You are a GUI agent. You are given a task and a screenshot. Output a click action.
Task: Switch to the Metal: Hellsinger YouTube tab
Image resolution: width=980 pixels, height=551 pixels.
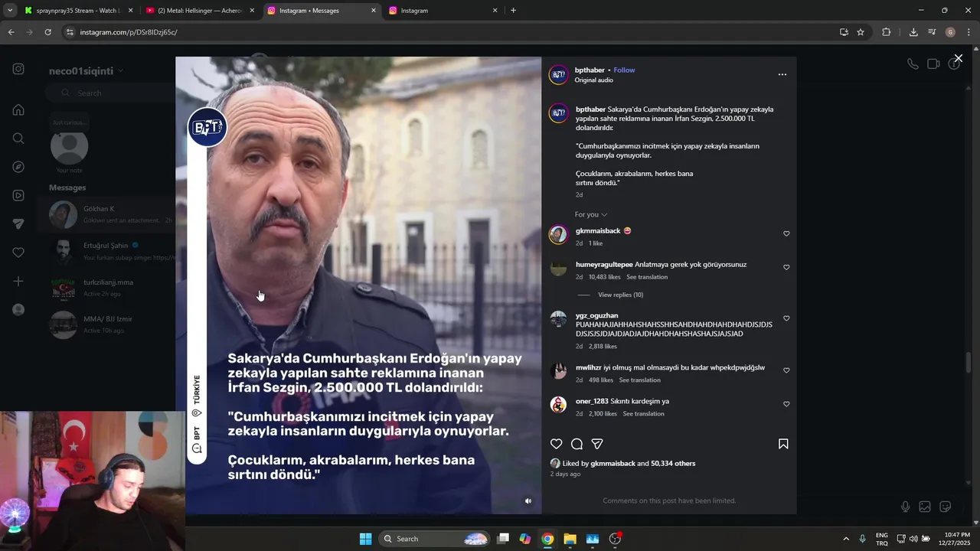click(x=201, y=11)
